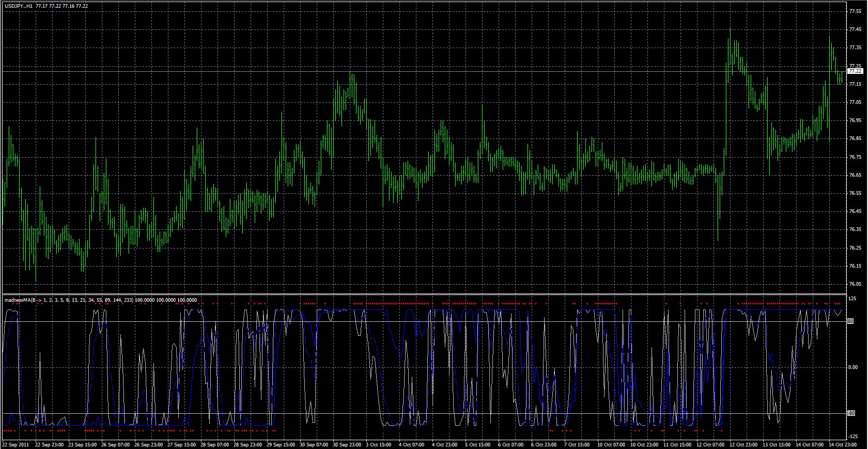Select the 80 indicator level label
The width and height of the screenshot is (868, 449).
click(850, 321)
